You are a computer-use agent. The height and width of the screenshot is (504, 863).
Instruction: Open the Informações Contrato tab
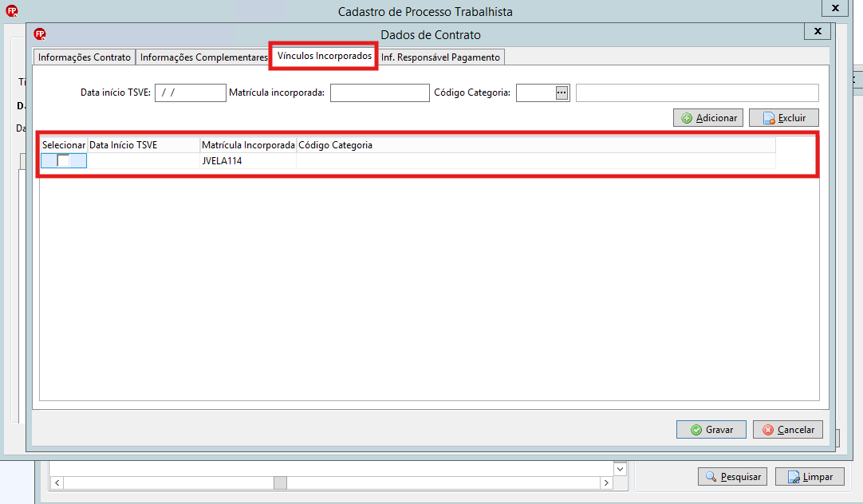(x=85, y=57)
